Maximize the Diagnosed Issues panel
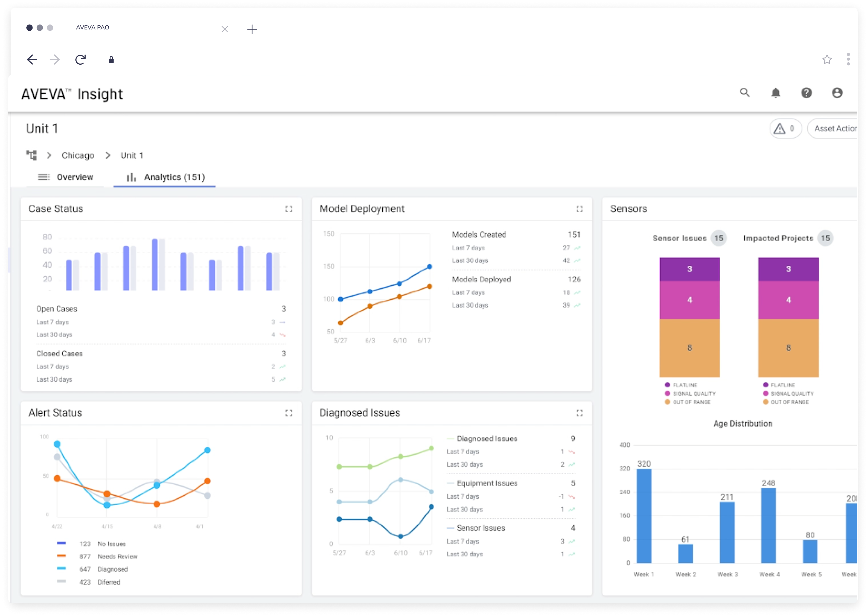Image resolution: width=868 pixels, height=616 pixels. [579, 413]
